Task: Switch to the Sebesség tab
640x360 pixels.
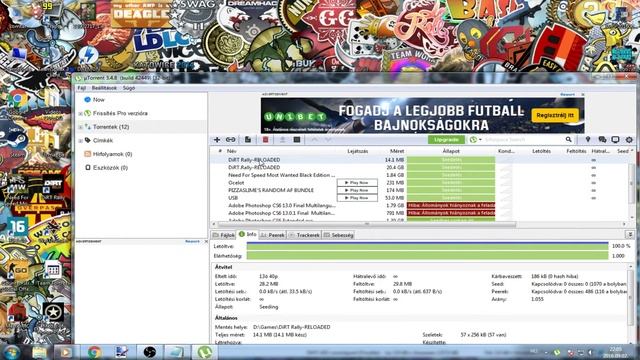Action: pyautogui.click(x=338, y=235)
